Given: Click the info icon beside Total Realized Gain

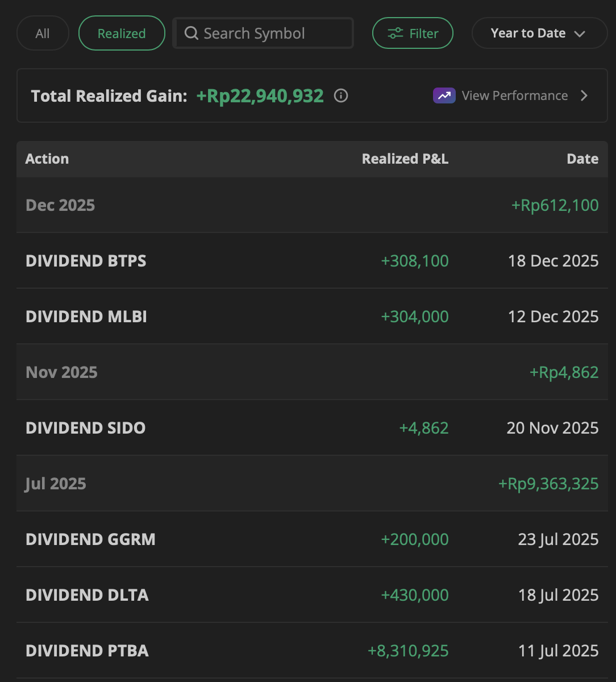Looking at the screenshot, I should tap(341, 96).
